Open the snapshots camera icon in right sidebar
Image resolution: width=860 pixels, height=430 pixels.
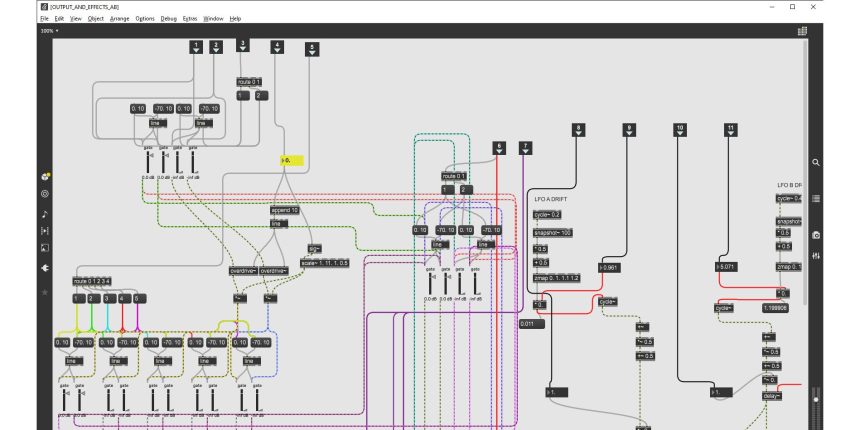[x=816, y=234]
